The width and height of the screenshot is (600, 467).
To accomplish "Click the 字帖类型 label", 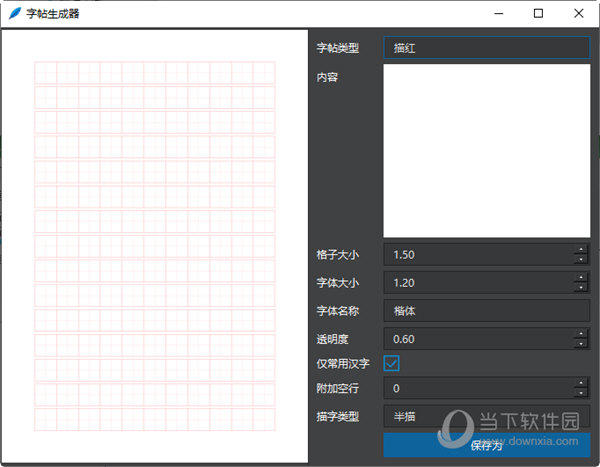I will coord(338,48).
